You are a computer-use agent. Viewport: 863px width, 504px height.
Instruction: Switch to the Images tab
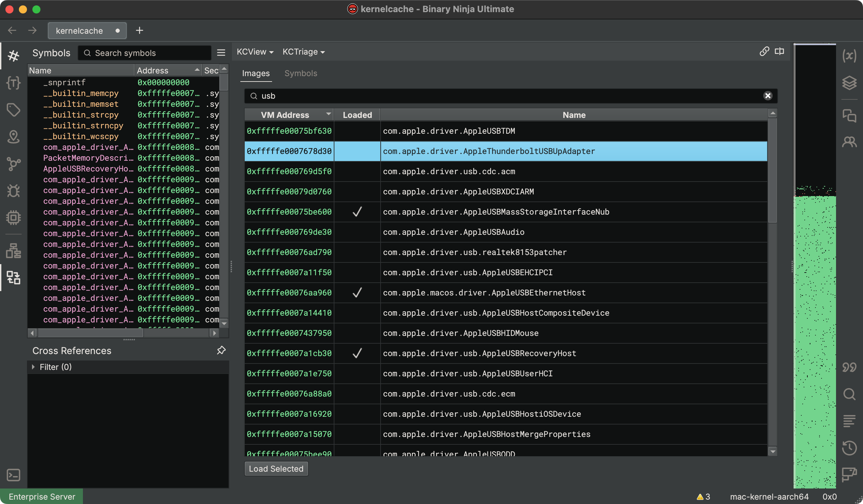point(256,73)
